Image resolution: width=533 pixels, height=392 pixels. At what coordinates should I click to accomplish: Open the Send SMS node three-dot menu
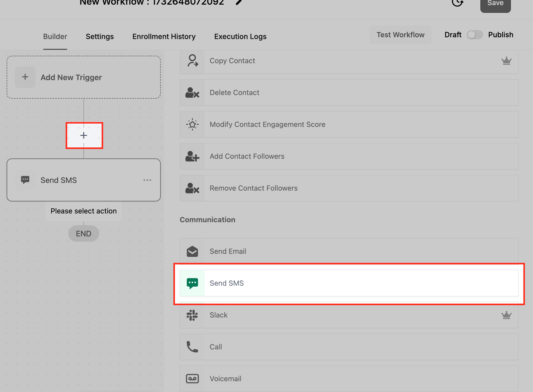[x=147, y=180]
